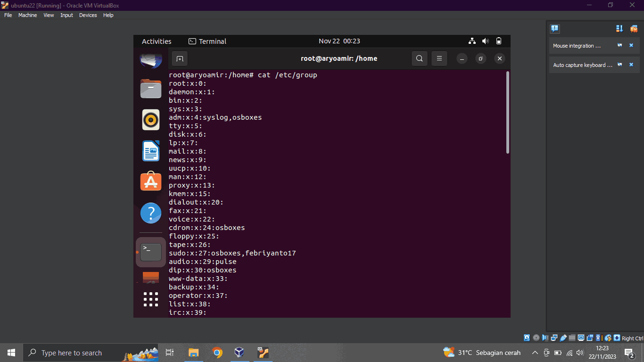Hide the Mouse integration notification permanently
The width and height of the screenshot is (644, 362).
(x=620, y=46)
